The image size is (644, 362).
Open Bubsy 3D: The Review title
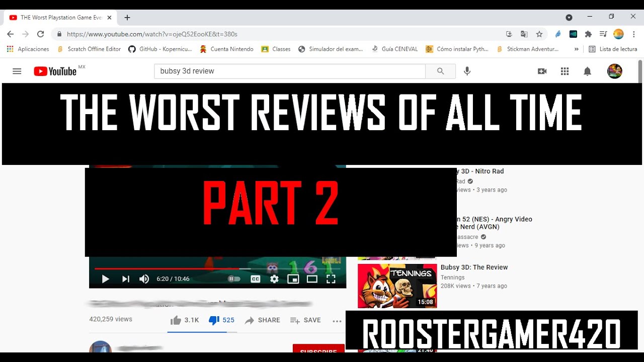click(474, 267)
